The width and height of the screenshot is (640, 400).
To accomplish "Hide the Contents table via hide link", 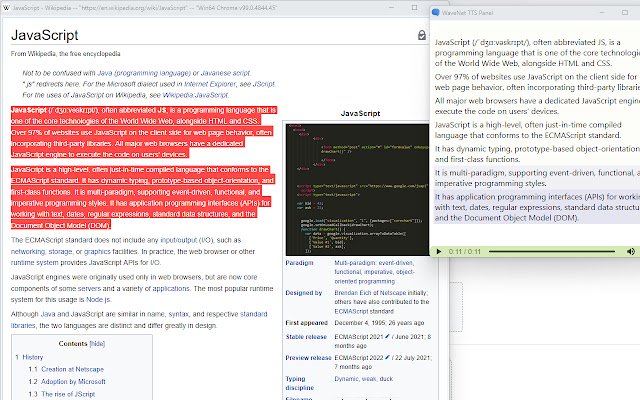I will pos(97,343).
